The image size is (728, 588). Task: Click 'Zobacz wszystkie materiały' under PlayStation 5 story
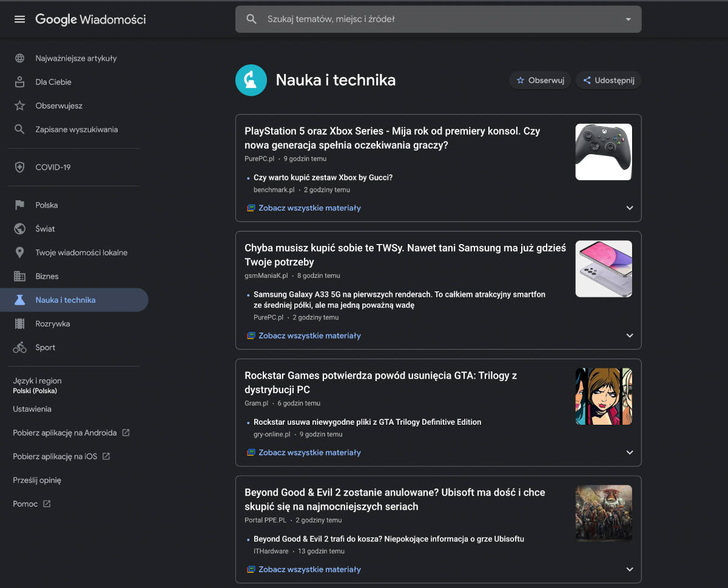tap(309, 208)
